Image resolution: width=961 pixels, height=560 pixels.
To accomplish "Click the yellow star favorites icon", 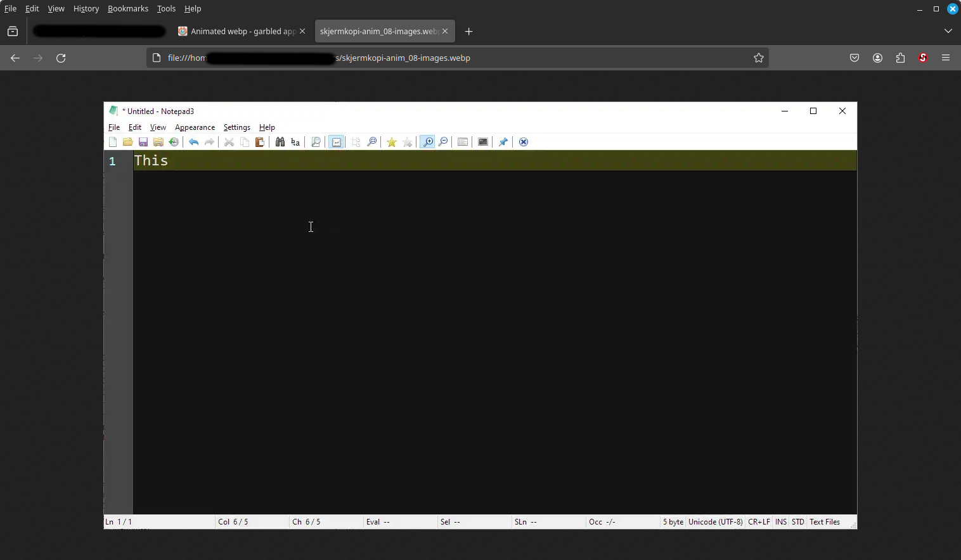I will 392,142.
